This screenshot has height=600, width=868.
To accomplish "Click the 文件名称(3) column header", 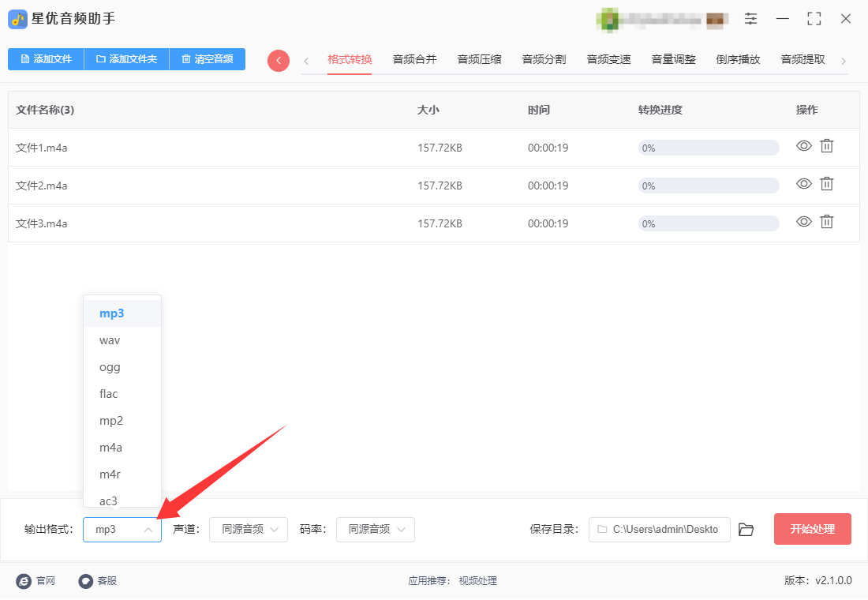I will (x=45, y=110).
